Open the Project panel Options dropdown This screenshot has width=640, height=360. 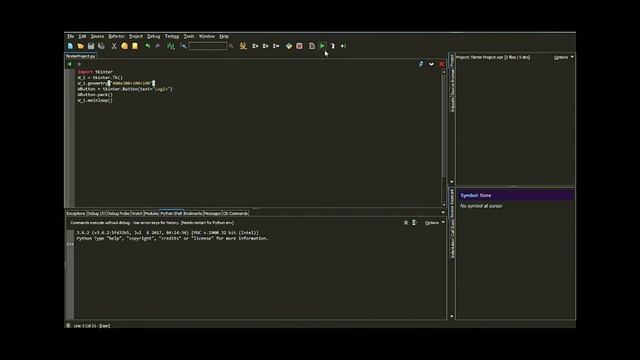[564, 58]
